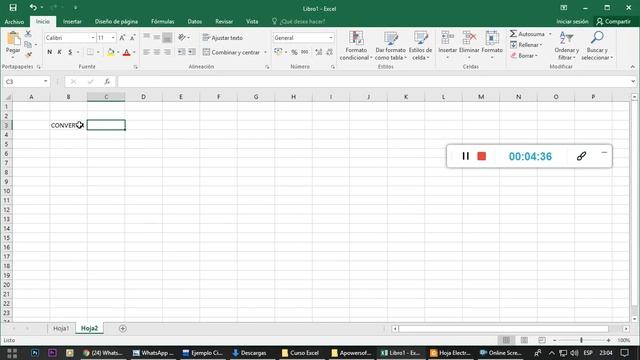The height and width of the screenshot is (360, 640).
Task: Open Buscar y seleccionar menu
Action: (x=597, y=46)
